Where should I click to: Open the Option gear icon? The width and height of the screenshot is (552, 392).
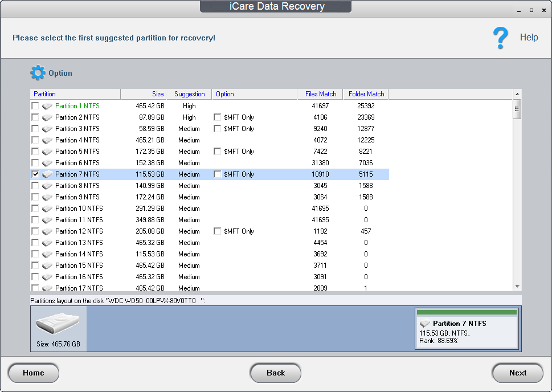pos(38,73)
